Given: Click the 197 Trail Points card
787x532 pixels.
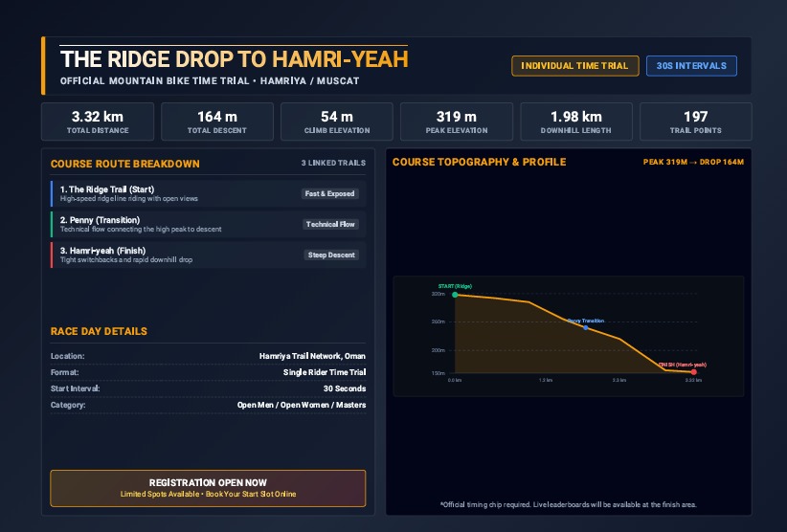Looking at the screenshot, I should click(696, 122).
